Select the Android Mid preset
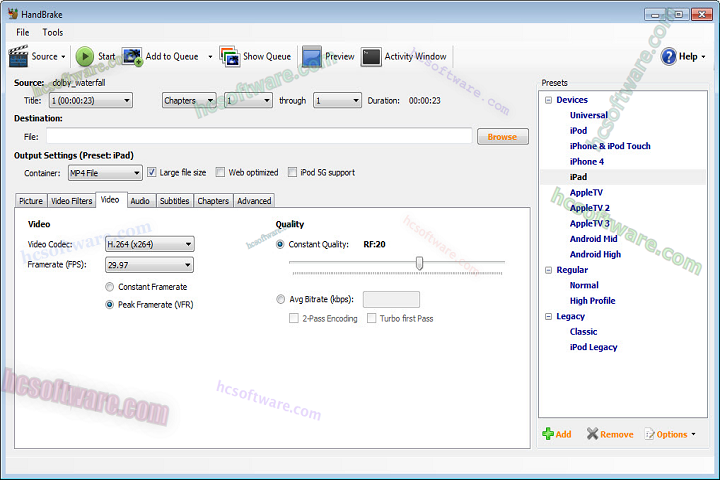720x480 pixels. pyautogui.click(x=593, y=239)
